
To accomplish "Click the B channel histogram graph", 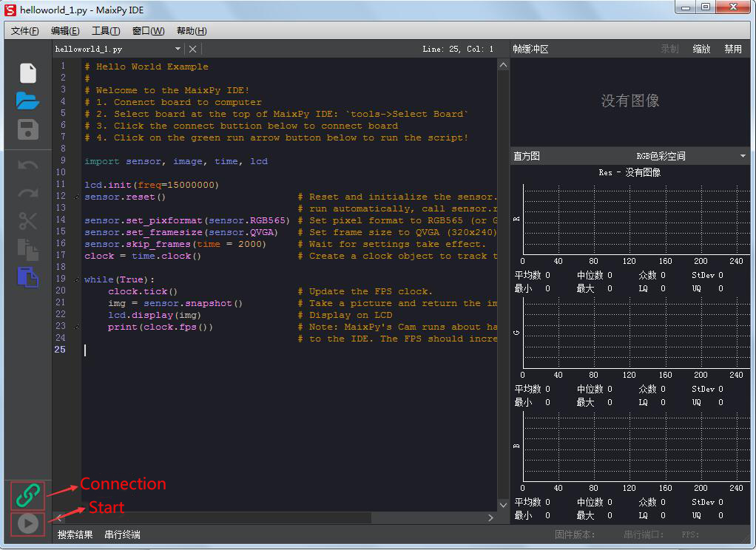I will click(x=637, y=447).
